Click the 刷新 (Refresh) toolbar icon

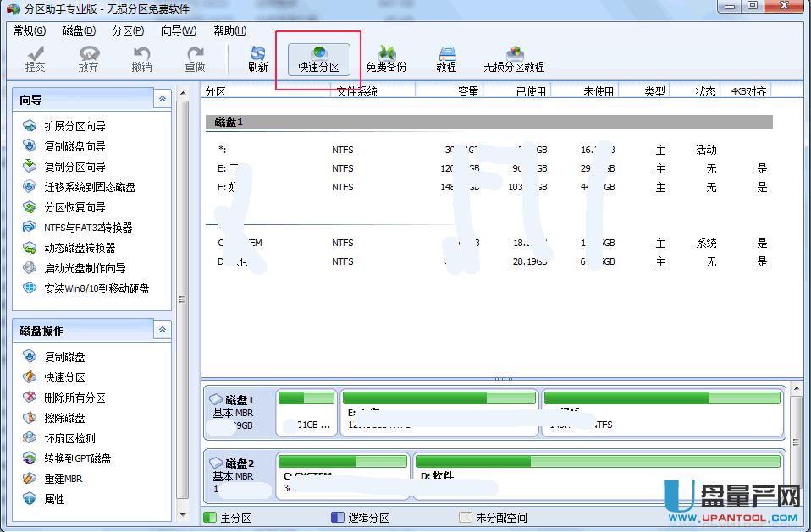click(257, 58)
